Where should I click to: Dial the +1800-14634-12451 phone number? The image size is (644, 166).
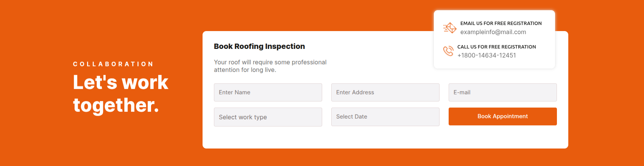tap(487, 55)
